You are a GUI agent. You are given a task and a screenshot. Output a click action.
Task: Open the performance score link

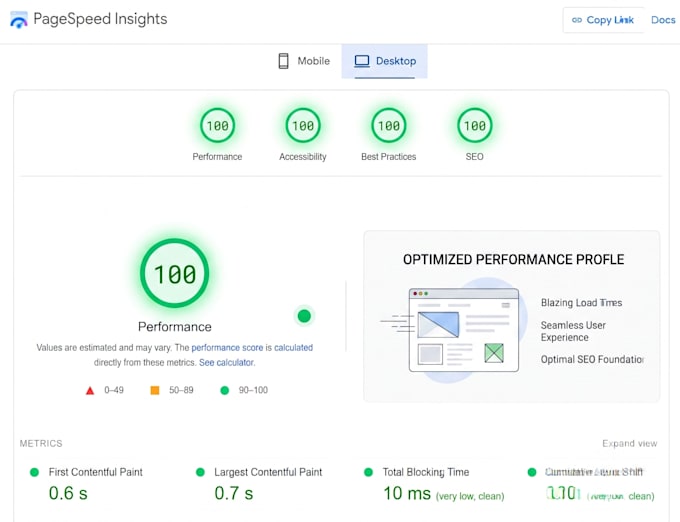tap(227, 348)
